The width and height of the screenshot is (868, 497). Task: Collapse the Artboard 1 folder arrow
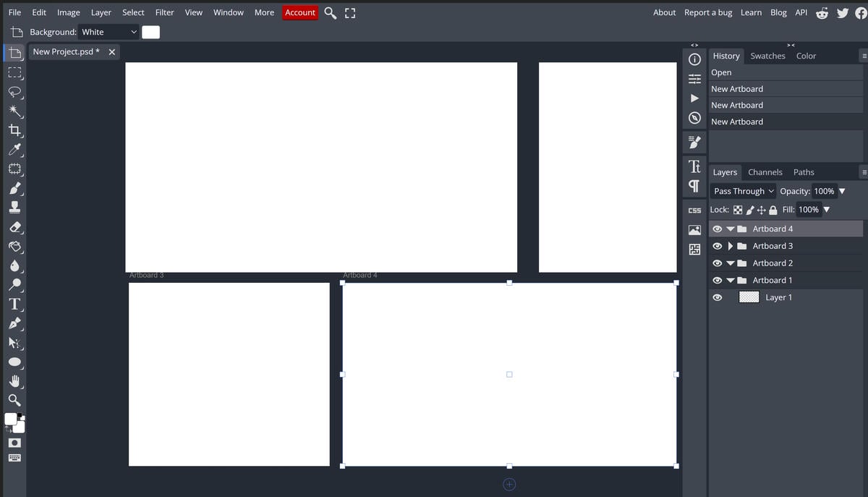[731, 281]
